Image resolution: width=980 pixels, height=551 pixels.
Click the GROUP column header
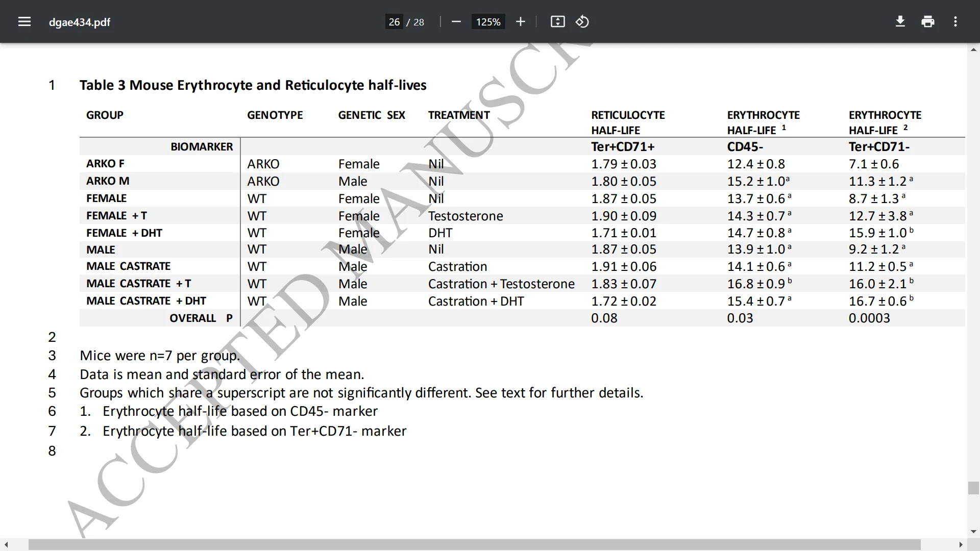click(105, 115)
